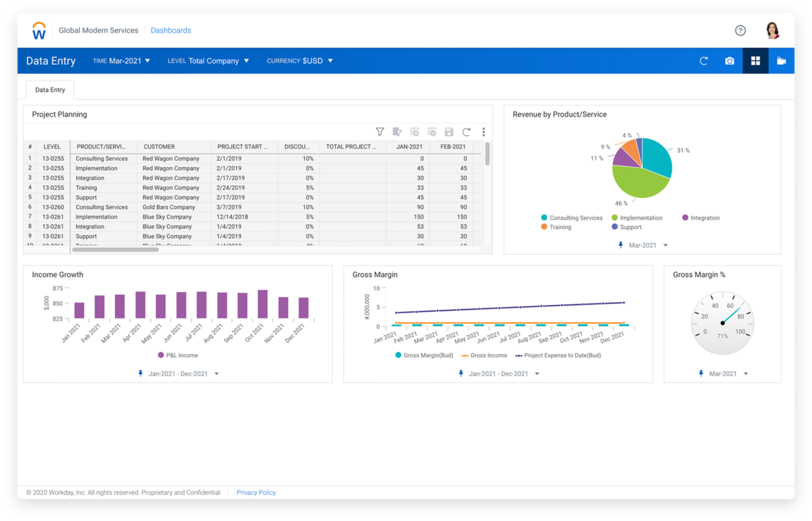
Task: Click the horizontal scrollbar under the Project Planning table
Action: (115, 250)
